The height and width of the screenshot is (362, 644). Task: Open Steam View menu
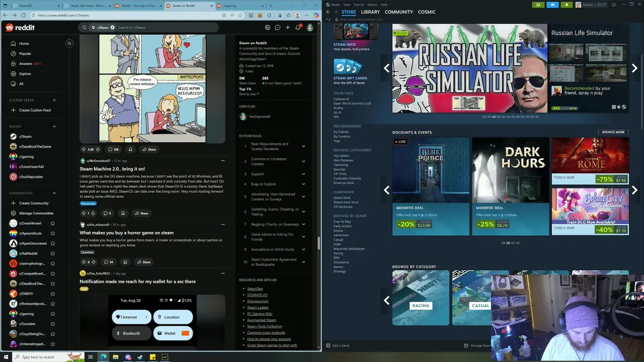coord(346,5)
